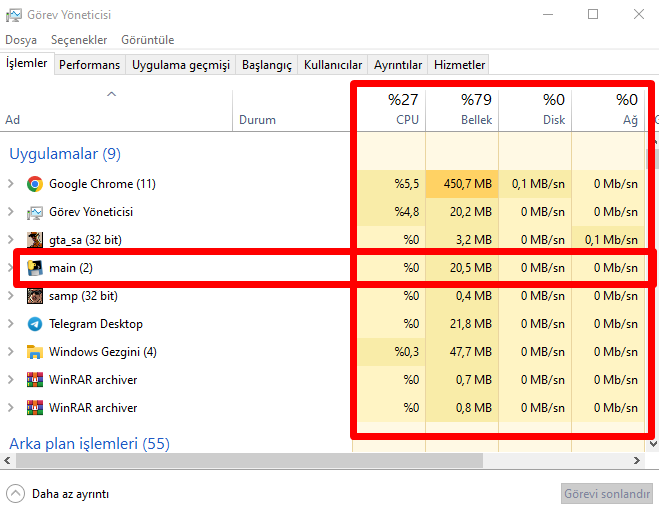Click the vertical scrollbar down arrow
The width and height of the screenshot is (659, 513).
tap(653, 444)
